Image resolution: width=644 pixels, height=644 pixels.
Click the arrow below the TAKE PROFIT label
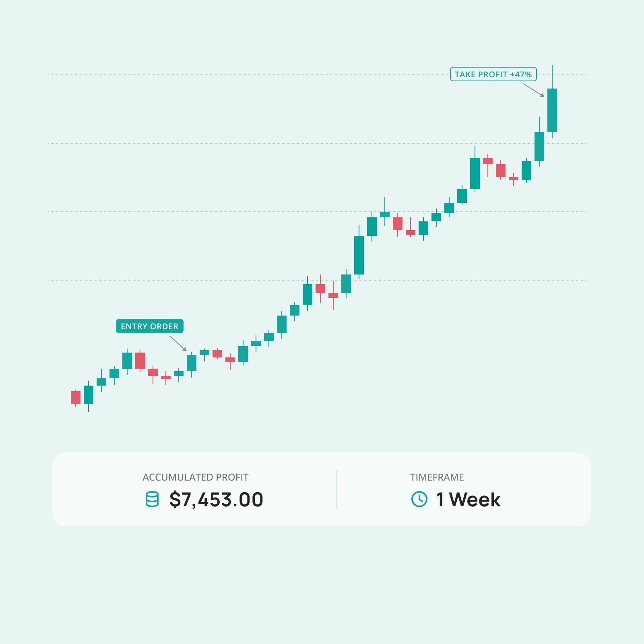(534, 90)
